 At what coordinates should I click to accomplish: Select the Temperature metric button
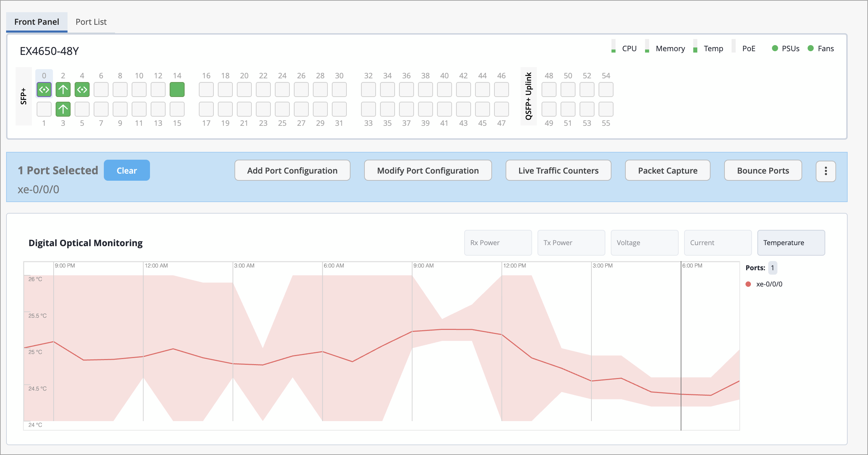click(791, 242)
